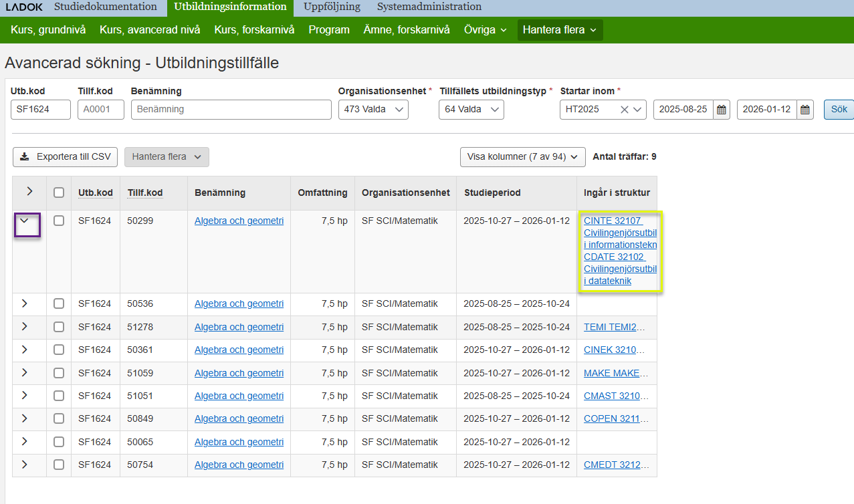The height and width of the screenshot is (504, 854).
Task: Open calendar picker for end date 2026-01-12
Action: coord(805,110)
